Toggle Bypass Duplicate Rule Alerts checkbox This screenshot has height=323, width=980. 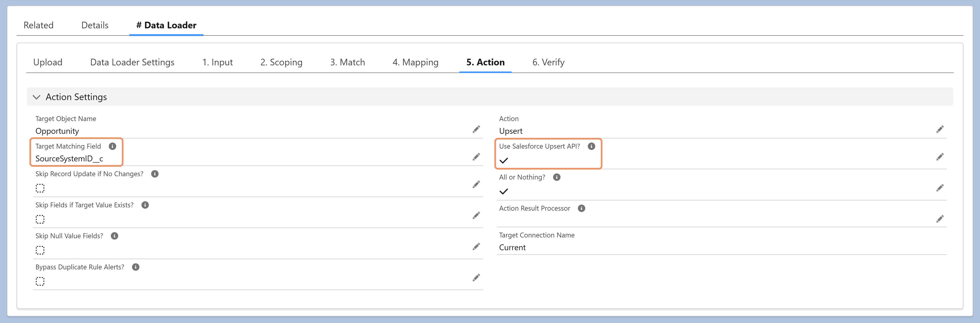click(x=40, y=282)
